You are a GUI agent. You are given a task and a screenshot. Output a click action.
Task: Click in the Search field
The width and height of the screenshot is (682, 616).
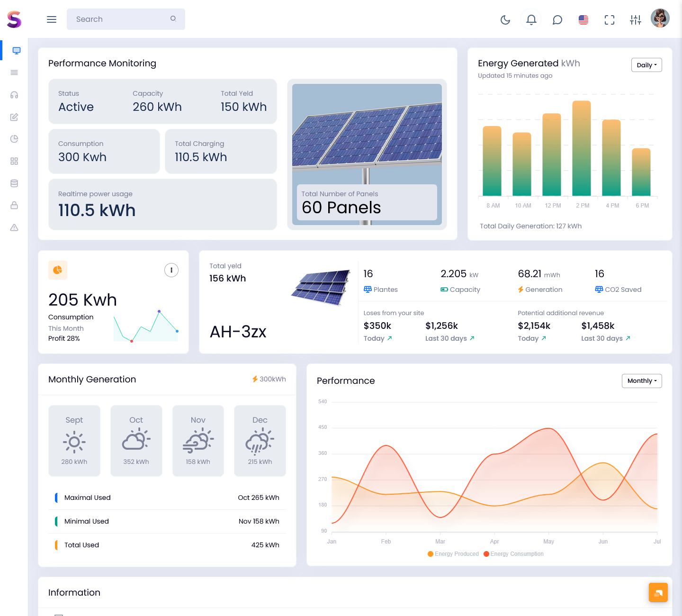tap(121, 19)
